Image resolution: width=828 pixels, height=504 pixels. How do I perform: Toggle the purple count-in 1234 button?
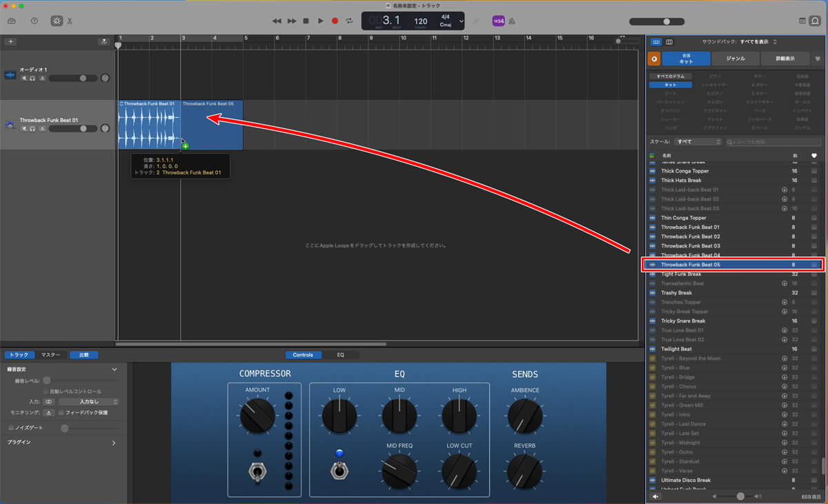coord(498,21)
